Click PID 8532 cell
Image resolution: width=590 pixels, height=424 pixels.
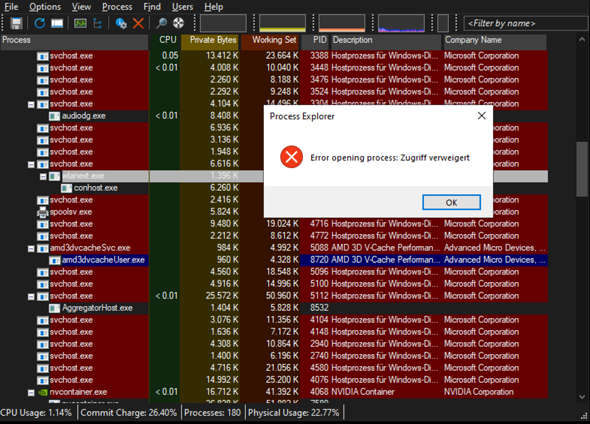(319, 308)
